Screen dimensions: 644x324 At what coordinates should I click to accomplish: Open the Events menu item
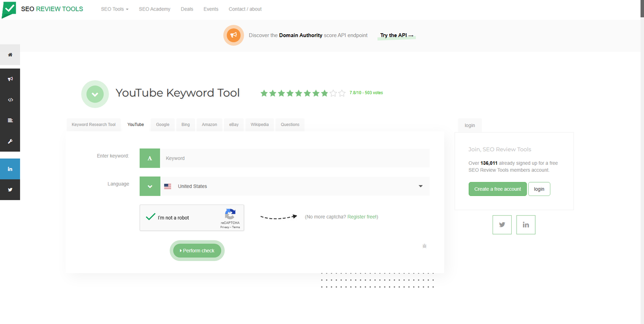click(211, 9)
